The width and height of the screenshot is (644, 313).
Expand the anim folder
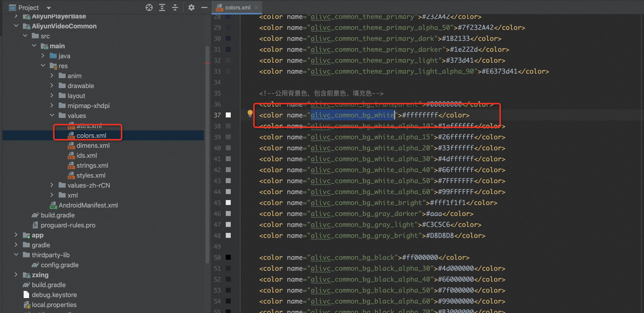tap(52, 76)
